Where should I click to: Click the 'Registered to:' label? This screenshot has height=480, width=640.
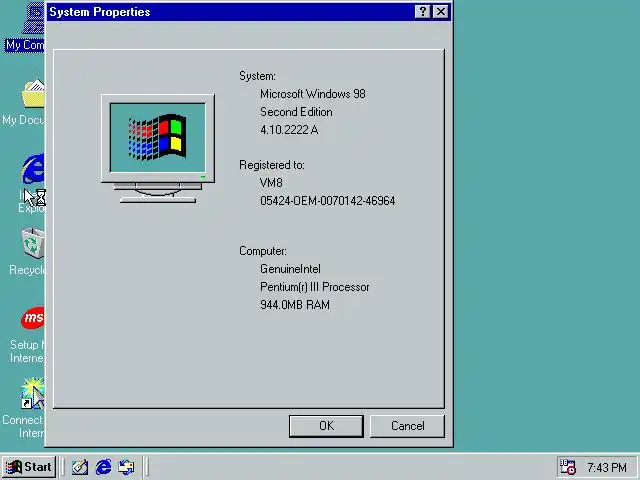coord(271,165)
